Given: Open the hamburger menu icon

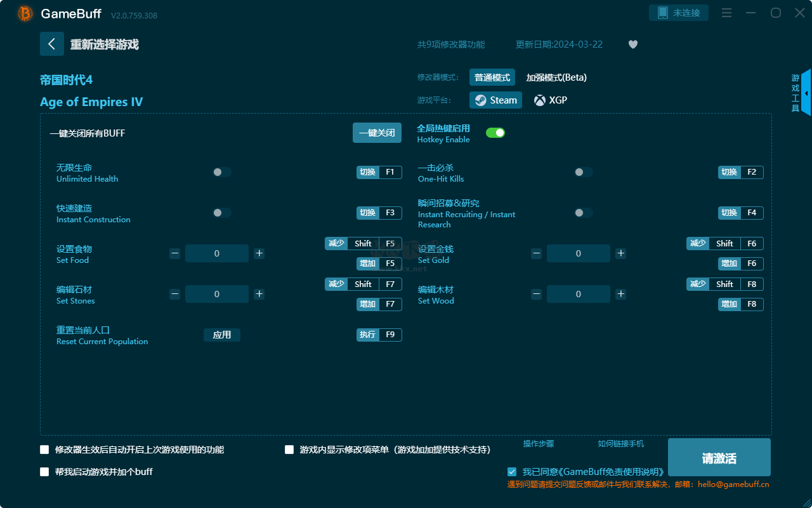Looking at the screenshot, I should [x=727, y=13].
